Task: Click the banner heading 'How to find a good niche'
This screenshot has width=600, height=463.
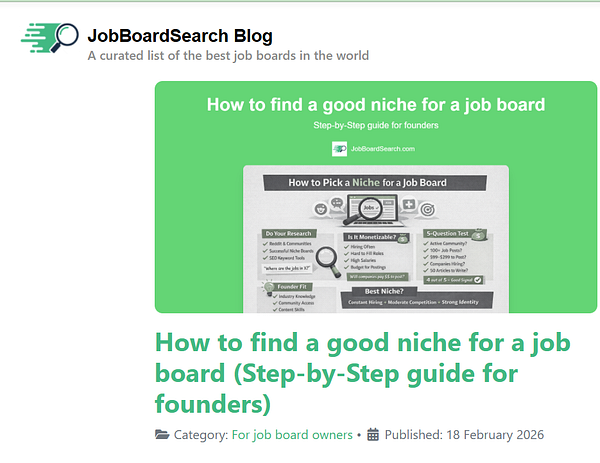Action: point(376,105)
